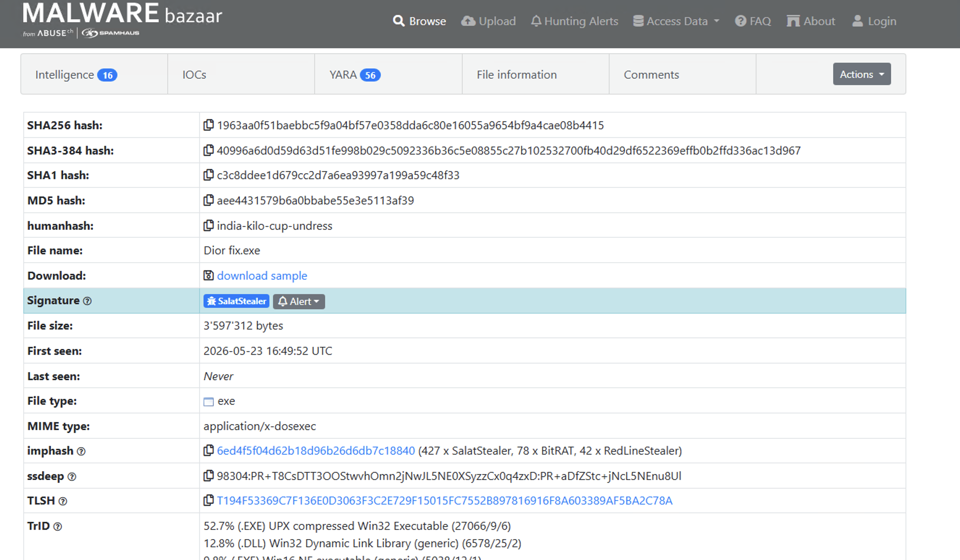
Task: Open the imphash 6ed4f5f04d62b18d96b26d6db7c18840 link
Action: [x=315, y=451]
